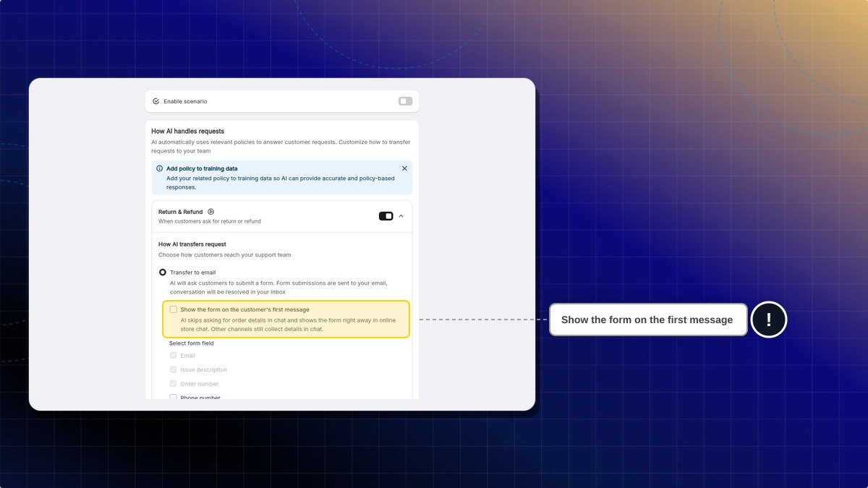This screenshot has width=868, height=488.
Task: Click the Enable scenario label
Action: tap(185, 101)
